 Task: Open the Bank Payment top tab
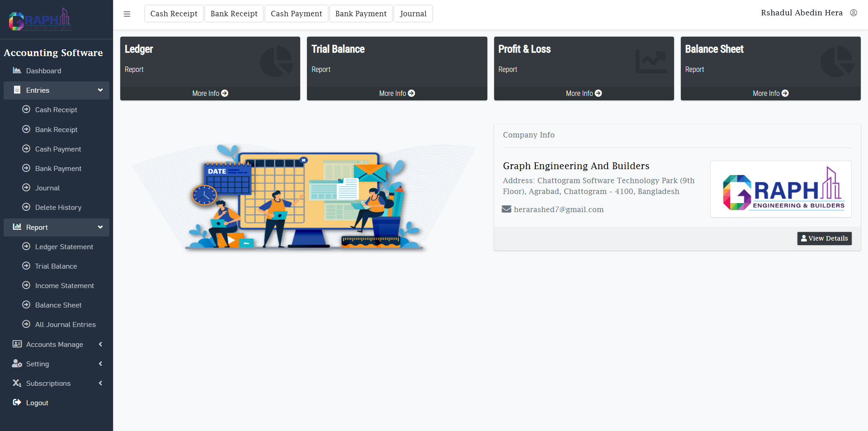[361, 14]
